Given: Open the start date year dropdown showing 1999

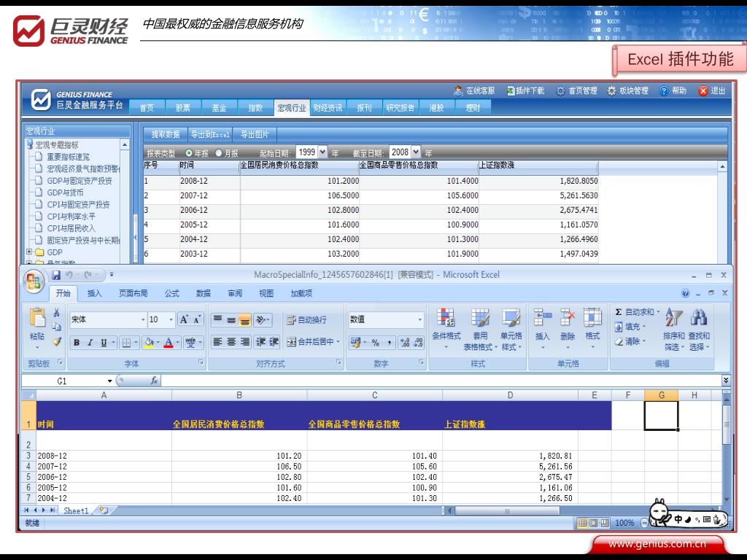Looking at the screenshot, I should 323,152.
